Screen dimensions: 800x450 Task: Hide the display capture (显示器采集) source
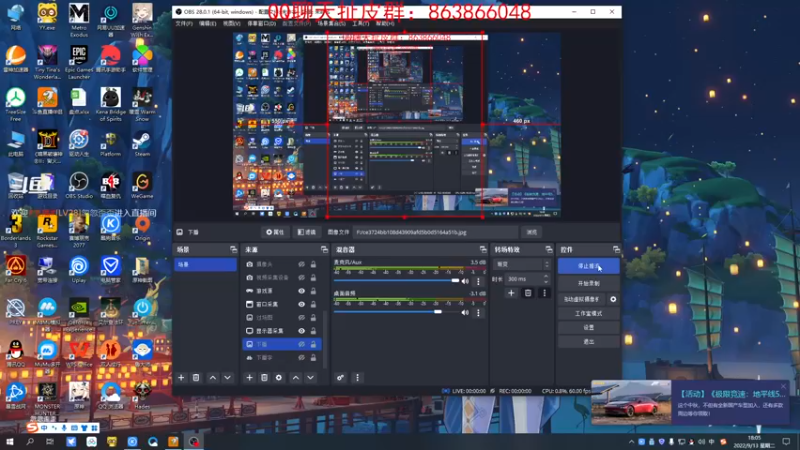pos(302,331)
